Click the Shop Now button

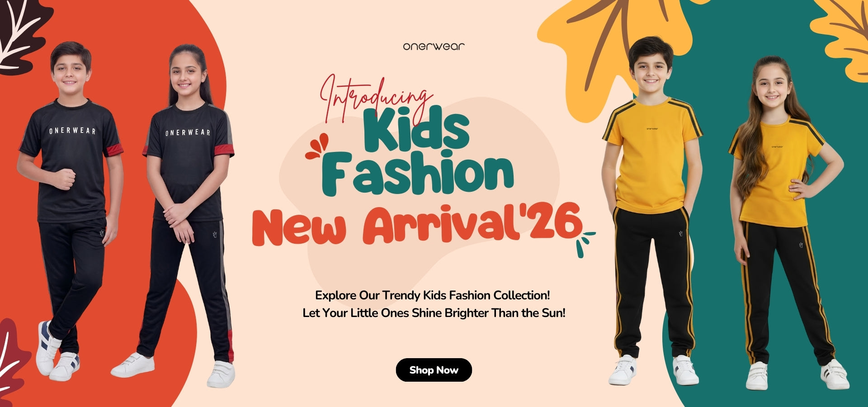(x=434, y=370)
